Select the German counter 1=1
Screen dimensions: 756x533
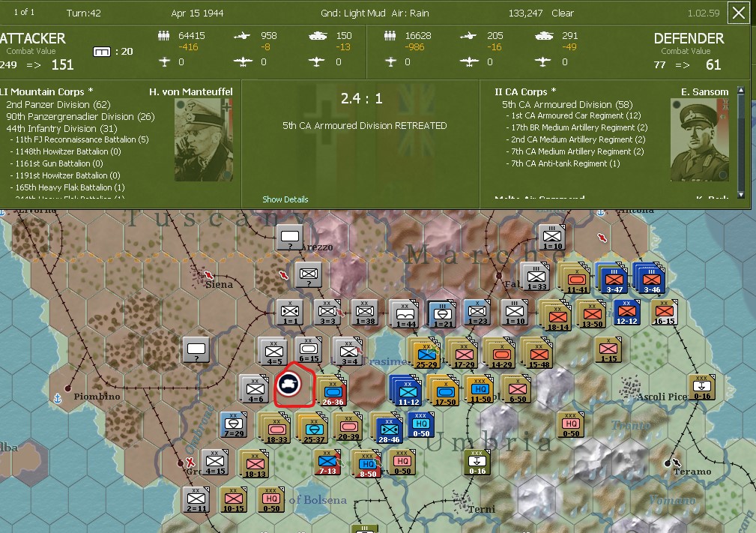click(x=290, y=312)
